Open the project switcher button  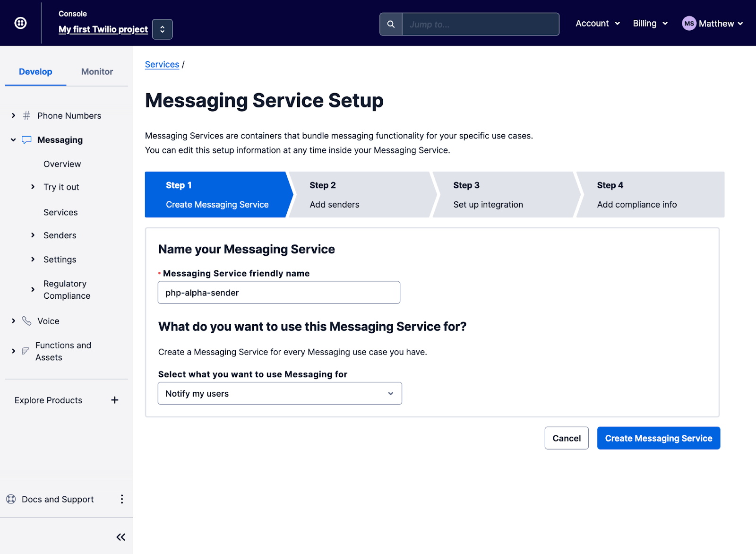[163, 29]
